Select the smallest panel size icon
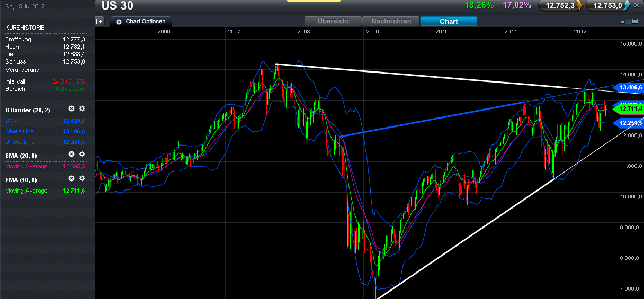 622,22
